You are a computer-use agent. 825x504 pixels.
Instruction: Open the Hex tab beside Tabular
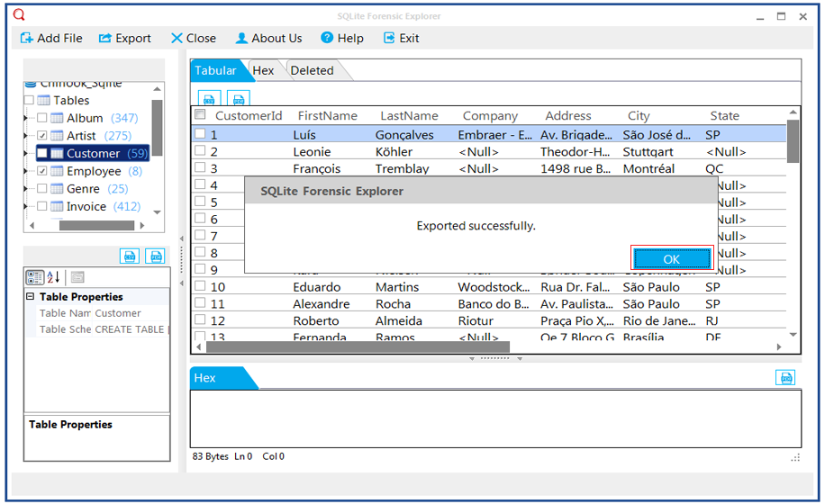tap(263, 70)
